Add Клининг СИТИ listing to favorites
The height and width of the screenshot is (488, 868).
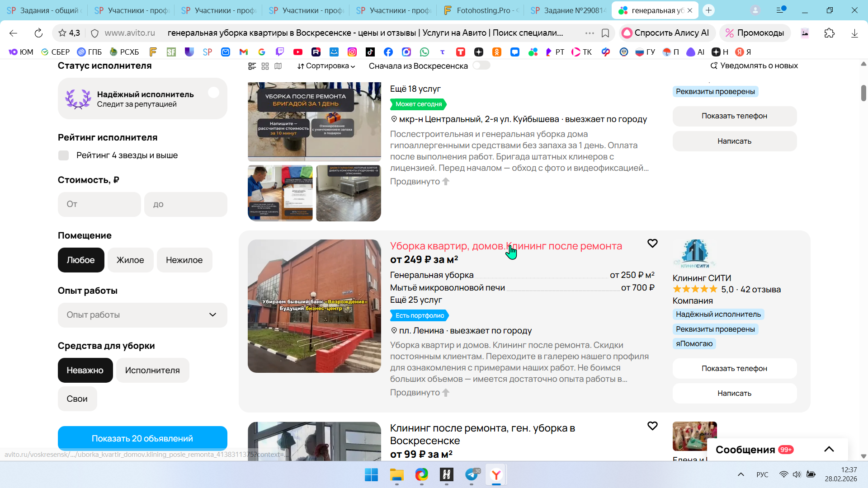652,244
